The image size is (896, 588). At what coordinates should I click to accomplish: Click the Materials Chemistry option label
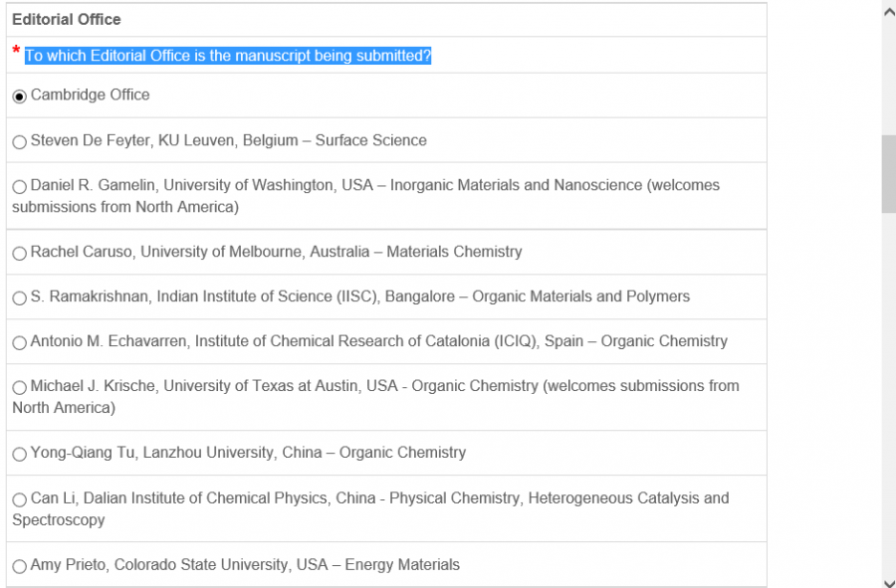click(x=454, y=252)
